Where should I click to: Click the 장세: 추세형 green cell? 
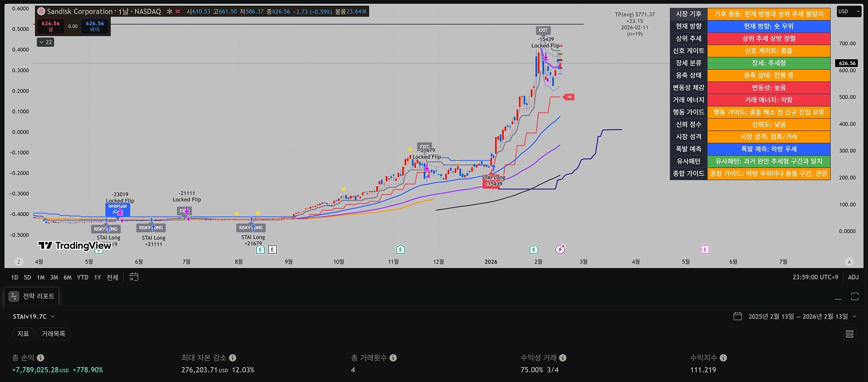coord(769,63)
